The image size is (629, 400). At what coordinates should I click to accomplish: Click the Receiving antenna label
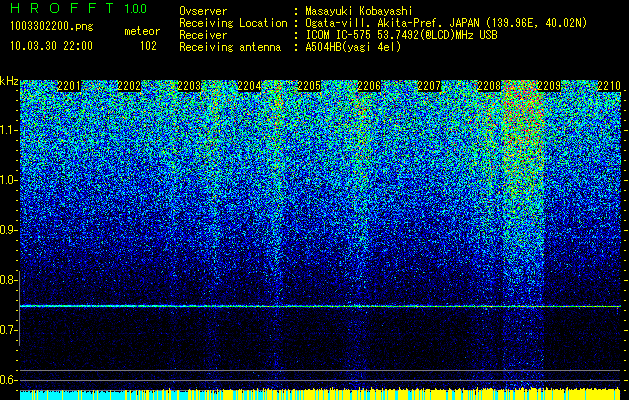click(x=230, y=47)
